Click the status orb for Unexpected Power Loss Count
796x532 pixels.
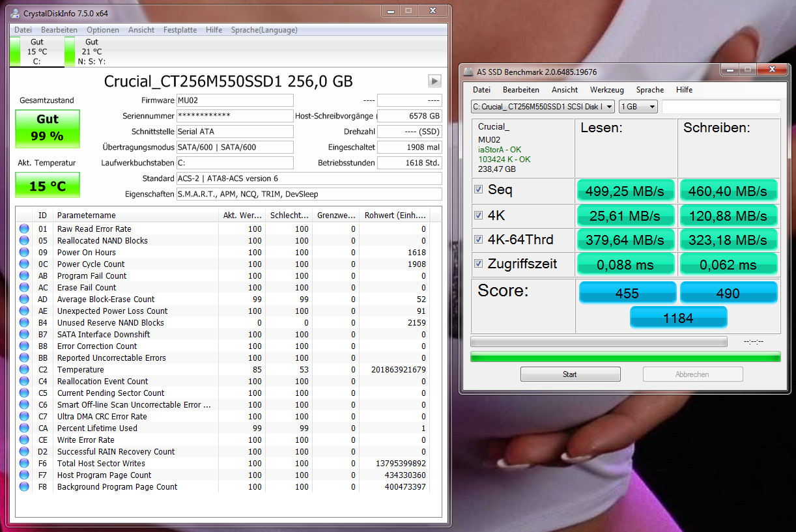(24, 311)
